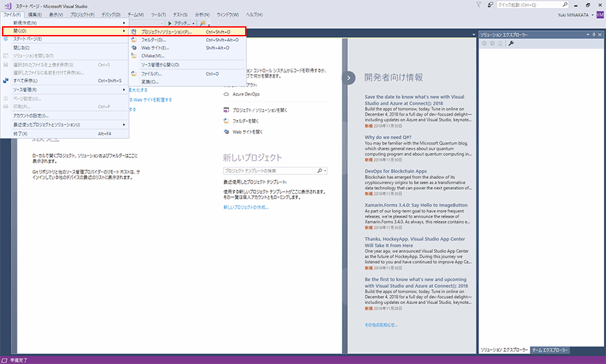Click the magnifier icon in Quick Launch box
Viewport: 606px width, 364px height.
coord(565,5)
